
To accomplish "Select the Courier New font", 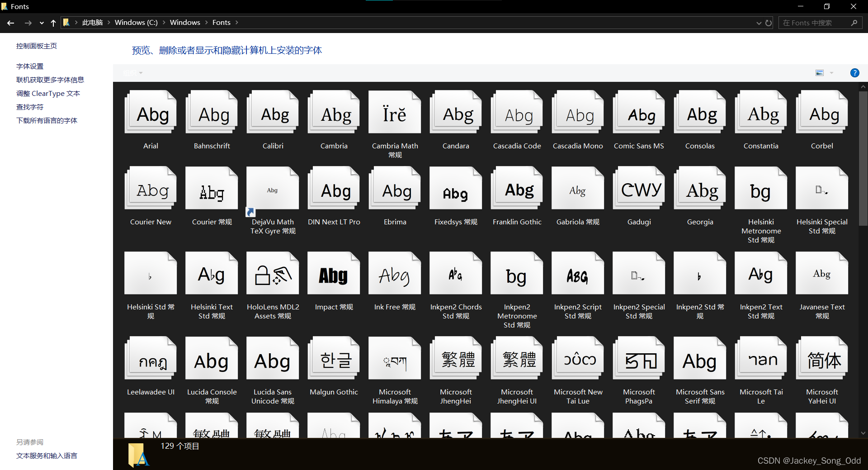I will [x=151, y=188].
